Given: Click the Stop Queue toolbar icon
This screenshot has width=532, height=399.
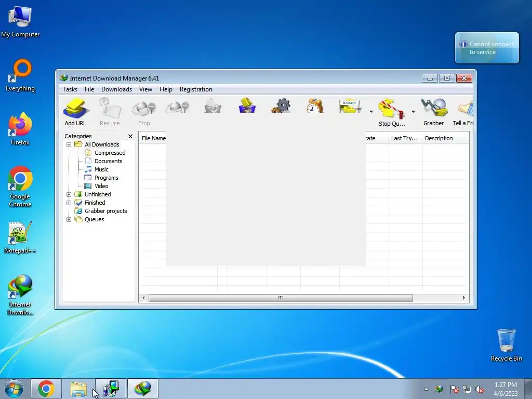Looking at the screenshot, I should [392, 113].
